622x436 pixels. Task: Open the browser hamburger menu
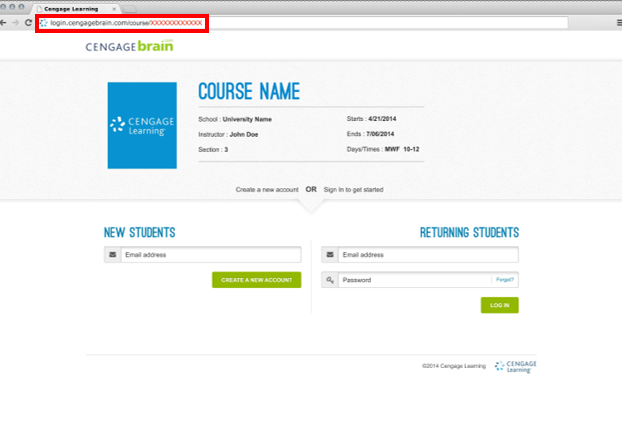(619, 23)
